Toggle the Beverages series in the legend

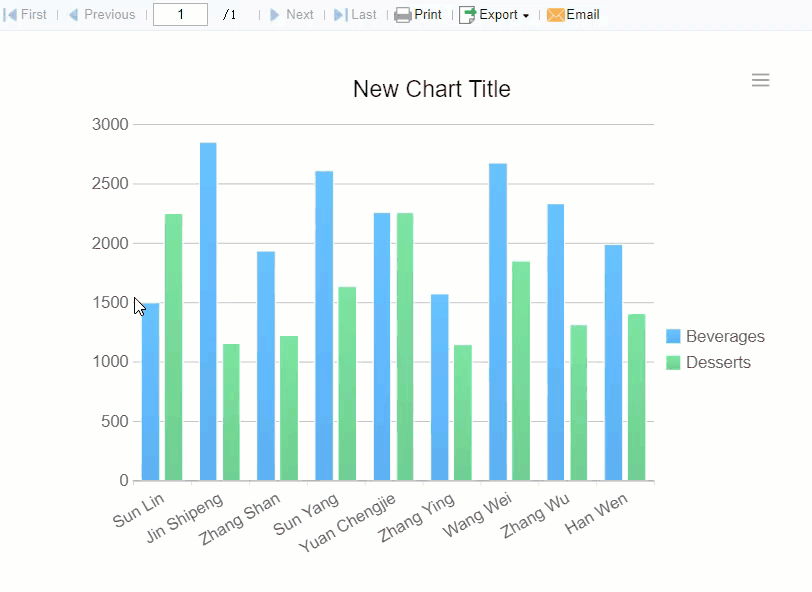pyautogui.click(x=725, y=336)
